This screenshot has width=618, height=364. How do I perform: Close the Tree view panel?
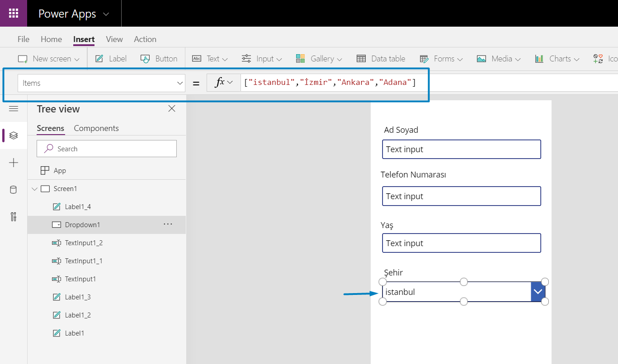(x=172, y=108)
